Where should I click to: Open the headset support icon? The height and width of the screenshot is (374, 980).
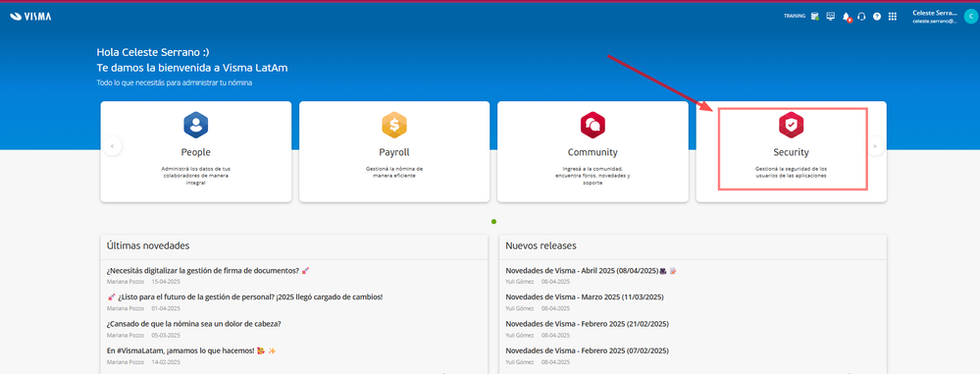pos(862,17)
